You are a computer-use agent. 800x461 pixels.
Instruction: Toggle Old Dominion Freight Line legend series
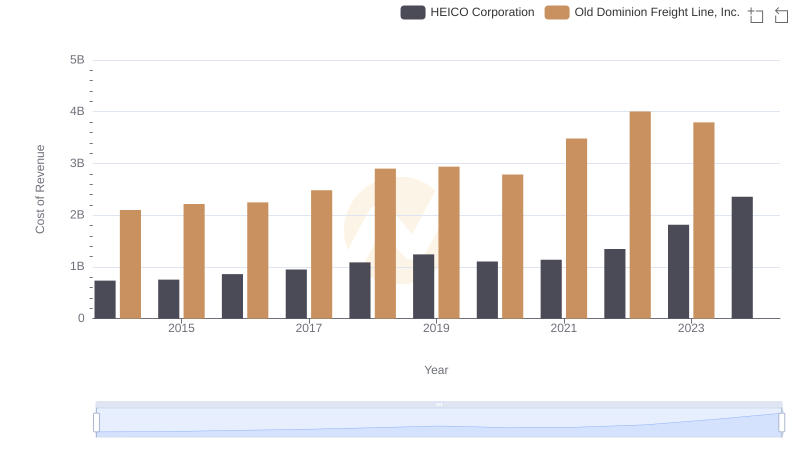[x=642, y=12]
